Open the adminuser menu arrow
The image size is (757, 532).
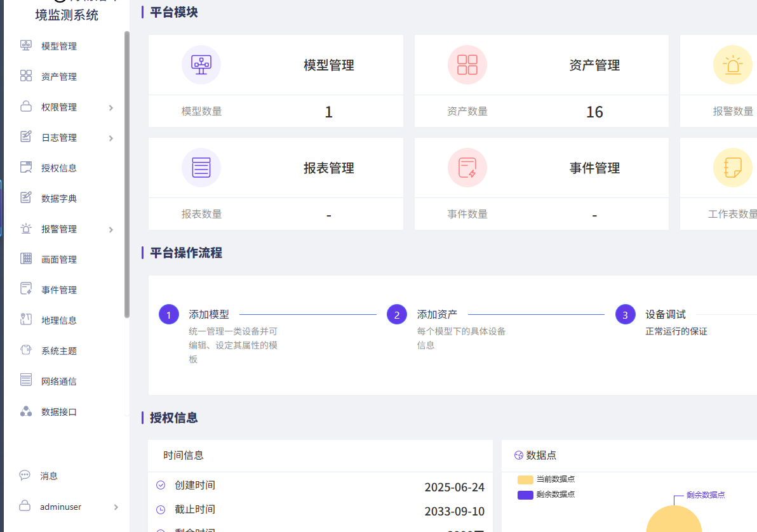(x=116, y=507)
